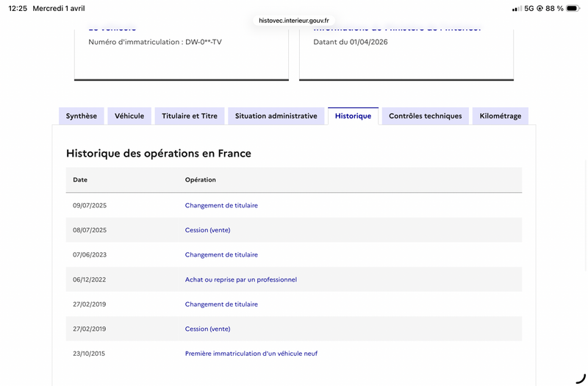Image resolution: width=588 pixels, height=386 pixels.
Task: Open Achat ou reprise par un professionnel
Action: pyautogui.click(x=241, y=279)
